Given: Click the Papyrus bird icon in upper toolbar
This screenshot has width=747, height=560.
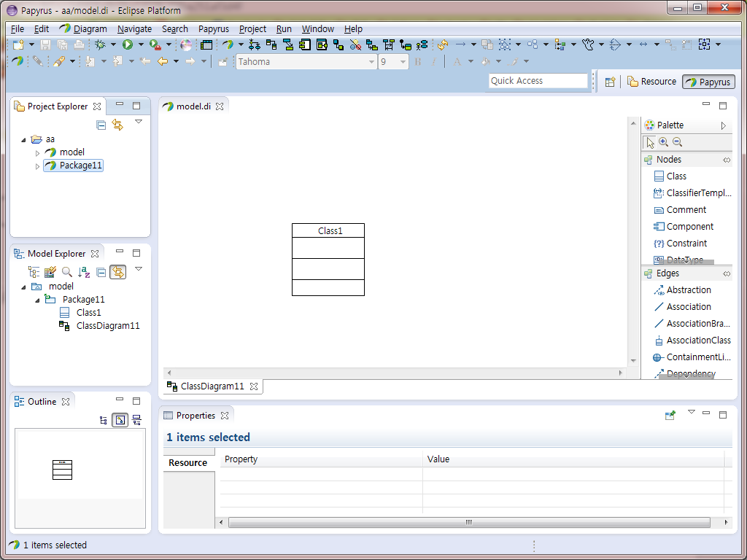Looking at the screenshot, I should 228,44.
